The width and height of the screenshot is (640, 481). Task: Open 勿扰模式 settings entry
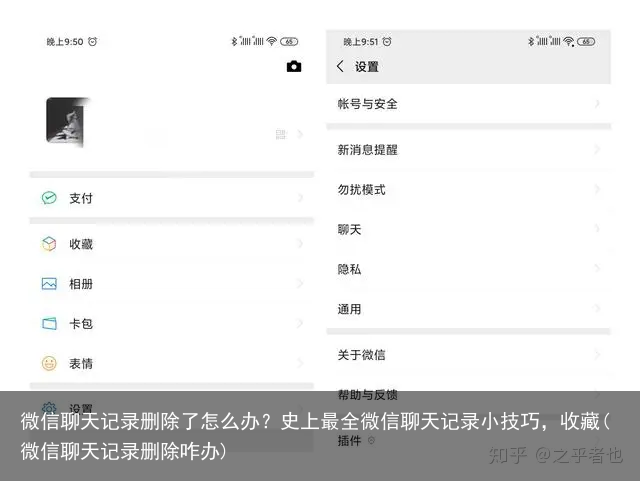469,189
